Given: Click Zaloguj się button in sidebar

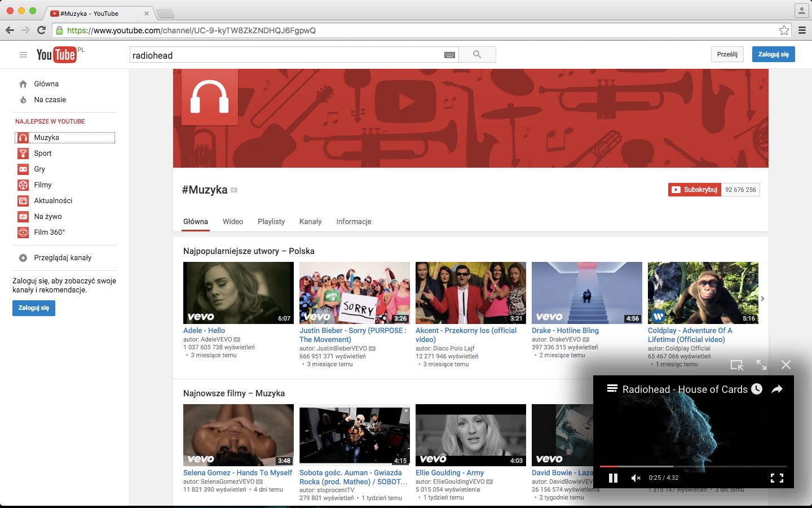Looking at the screenshot, I should [x=34, y=308].
